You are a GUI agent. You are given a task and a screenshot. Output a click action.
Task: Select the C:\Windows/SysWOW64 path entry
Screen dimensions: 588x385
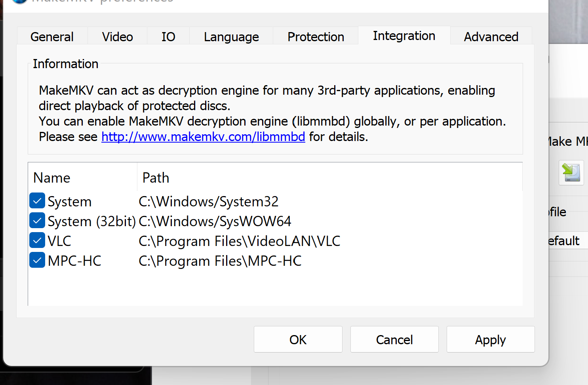pos(215,221)
